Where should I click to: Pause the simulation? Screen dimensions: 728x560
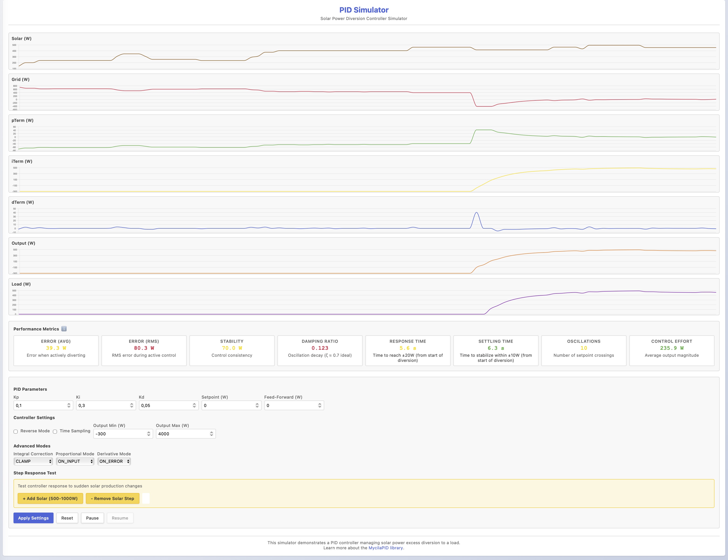pos(92,518)
